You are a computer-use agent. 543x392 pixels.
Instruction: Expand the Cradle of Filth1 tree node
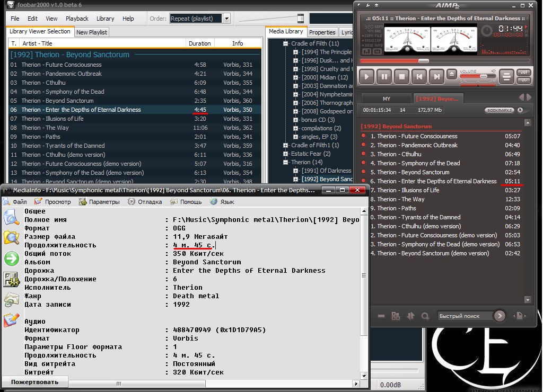tap(286, 145)
